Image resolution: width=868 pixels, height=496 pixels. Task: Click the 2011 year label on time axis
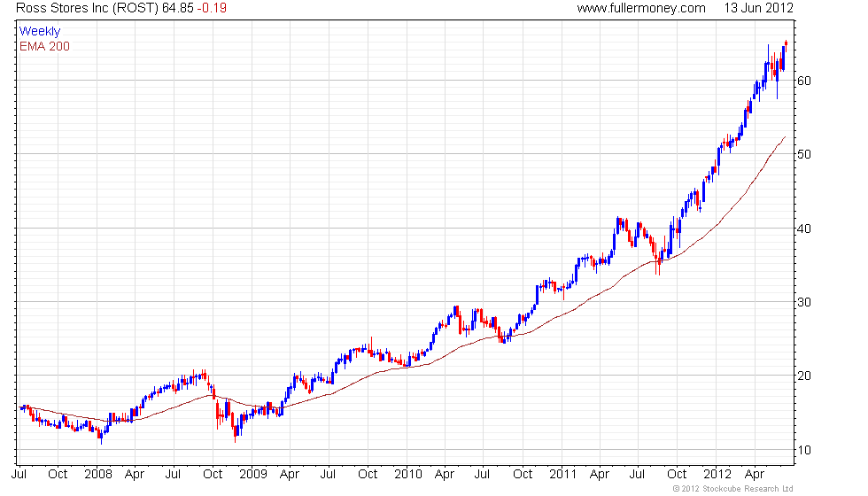[x=563, y=475]
